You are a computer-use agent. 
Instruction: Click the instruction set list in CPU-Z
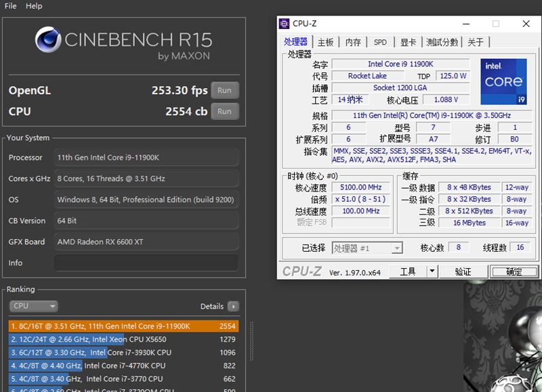click(x=432, y=155)
